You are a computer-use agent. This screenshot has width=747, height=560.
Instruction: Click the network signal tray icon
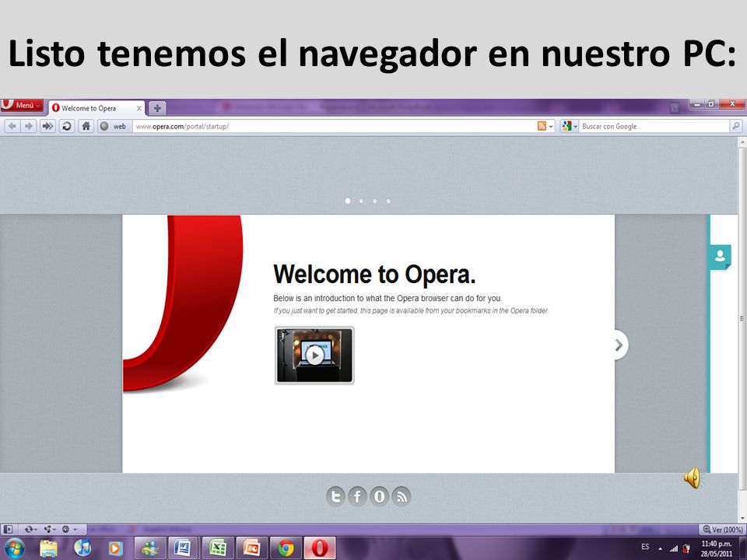(674, 548)
